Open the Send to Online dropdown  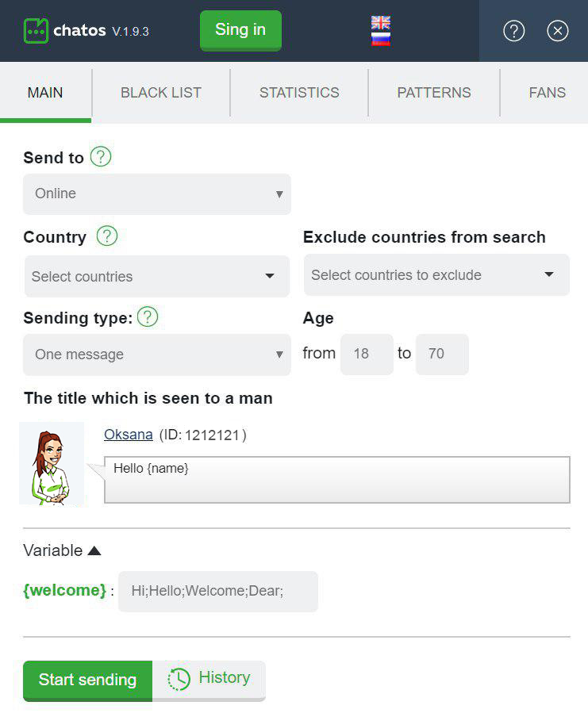click(x=157, y=194)
